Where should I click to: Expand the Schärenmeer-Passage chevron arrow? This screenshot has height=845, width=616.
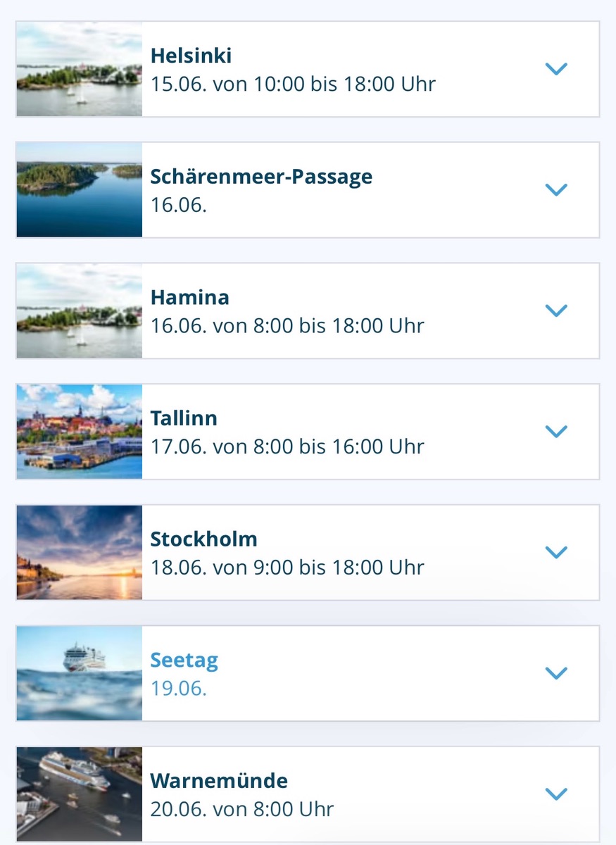pyautogui.click(x=556, y=190)
